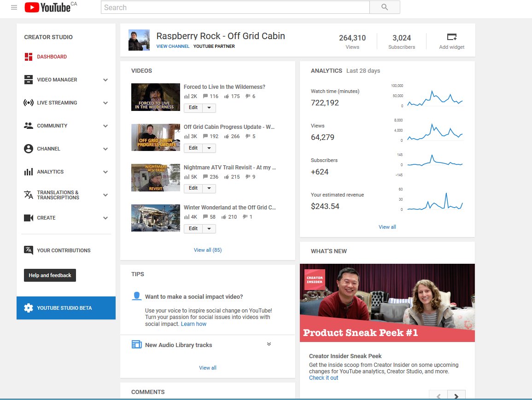Click the channel avatar picture

coord(139,40)
